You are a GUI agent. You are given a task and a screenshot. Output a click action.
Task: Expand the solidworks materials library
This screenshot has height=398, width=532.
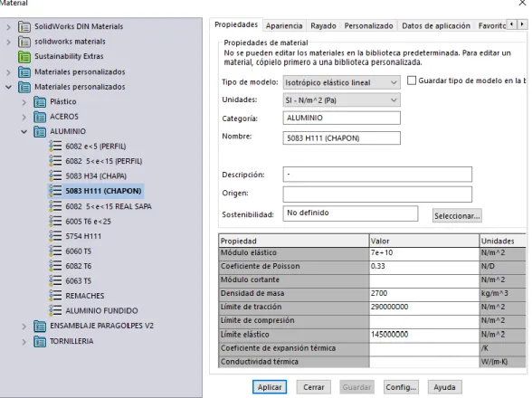click(9, 43)
